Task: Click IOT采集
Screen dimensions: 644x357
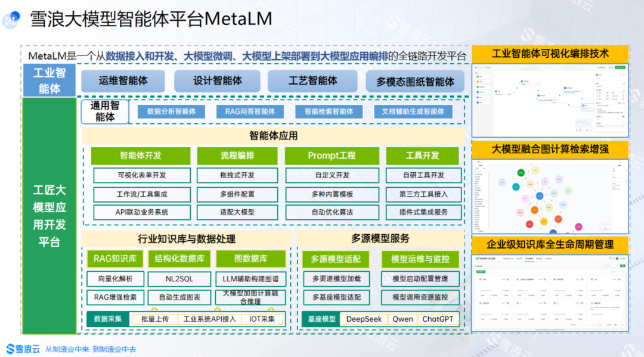Action: 262,319
